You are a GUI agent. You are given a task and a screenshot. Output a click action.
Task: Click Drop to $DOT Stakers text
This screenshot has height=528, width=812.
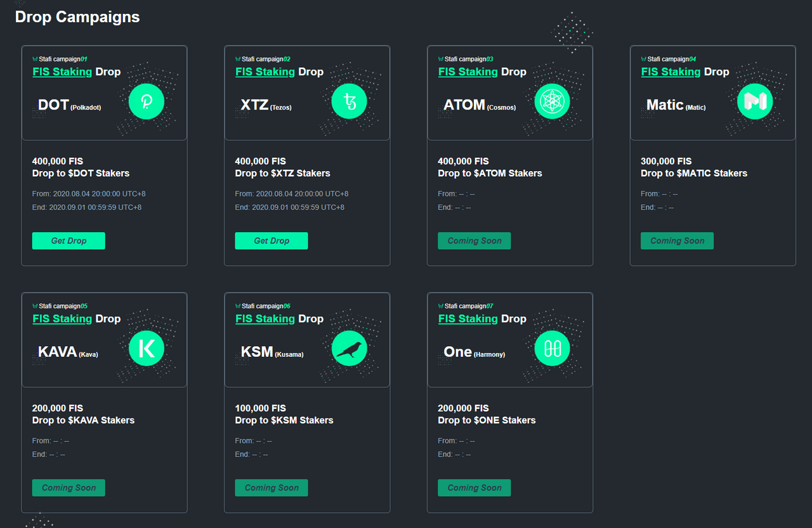click(81, 173)
